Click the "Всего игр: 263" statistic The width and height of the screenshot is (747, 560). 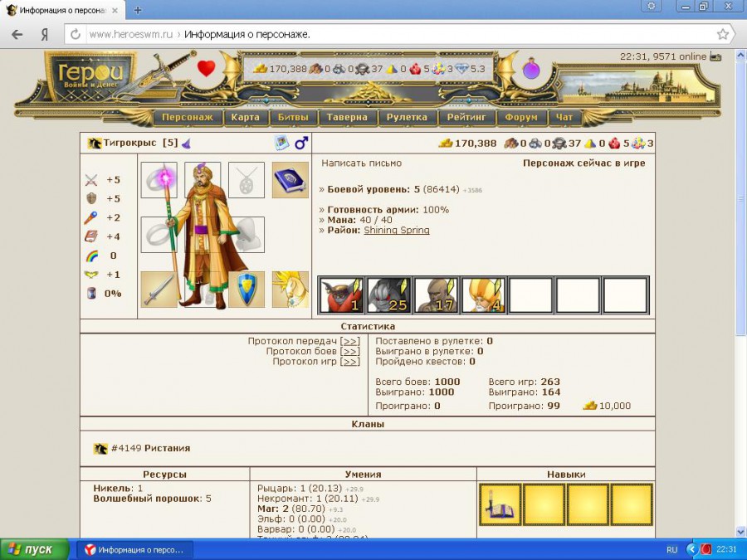(x=525, y=382)
